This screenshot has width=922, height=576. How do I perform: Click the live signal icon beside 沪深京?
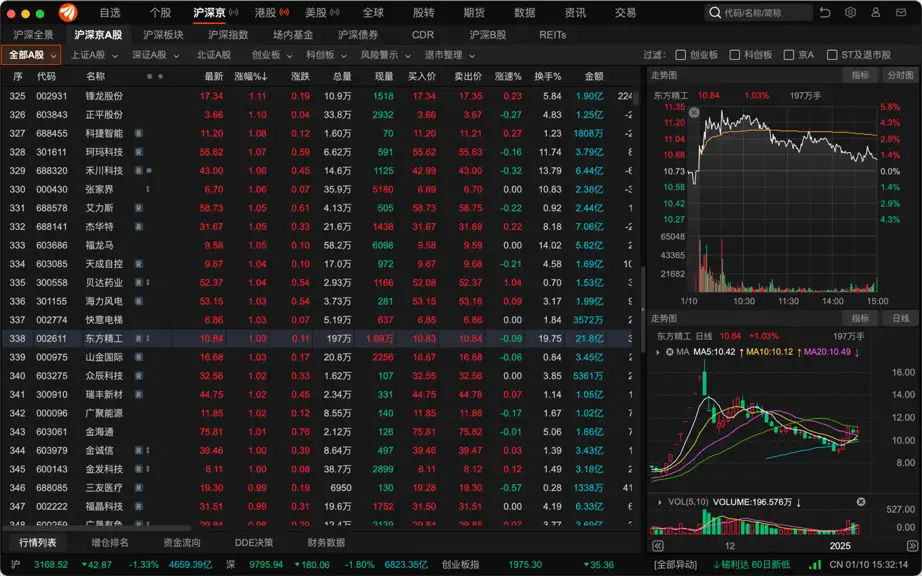233,12
